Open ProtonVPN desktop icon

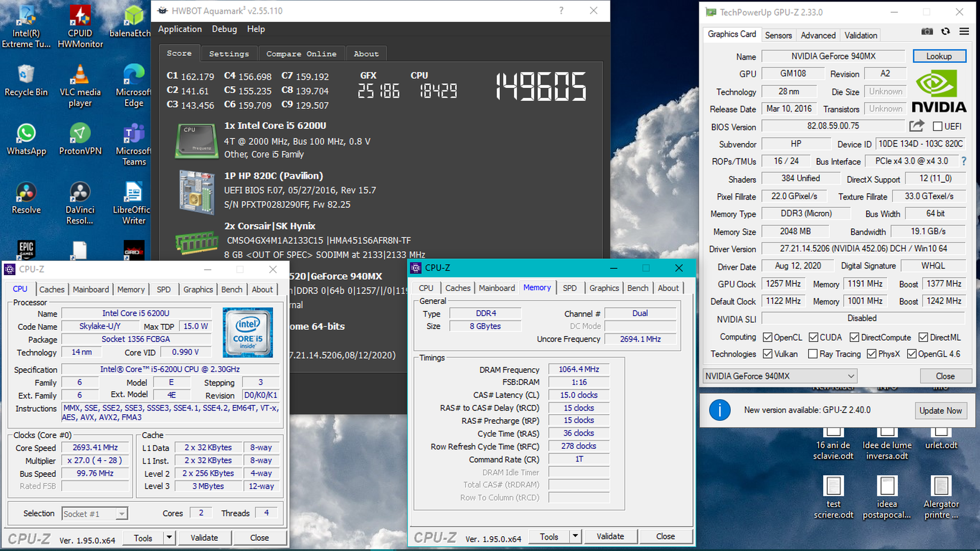[x=80, y=139]
